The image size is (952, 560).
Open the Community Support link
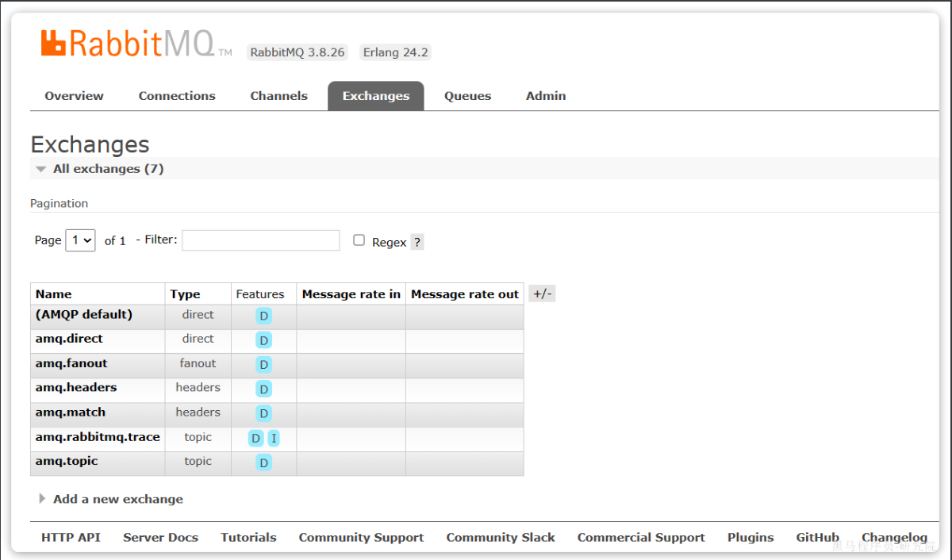pos(361,537)
